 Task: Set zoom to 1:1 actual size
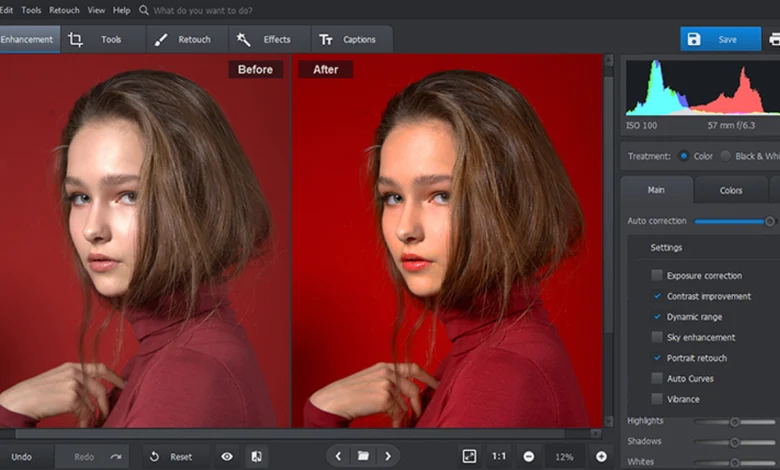499,456
